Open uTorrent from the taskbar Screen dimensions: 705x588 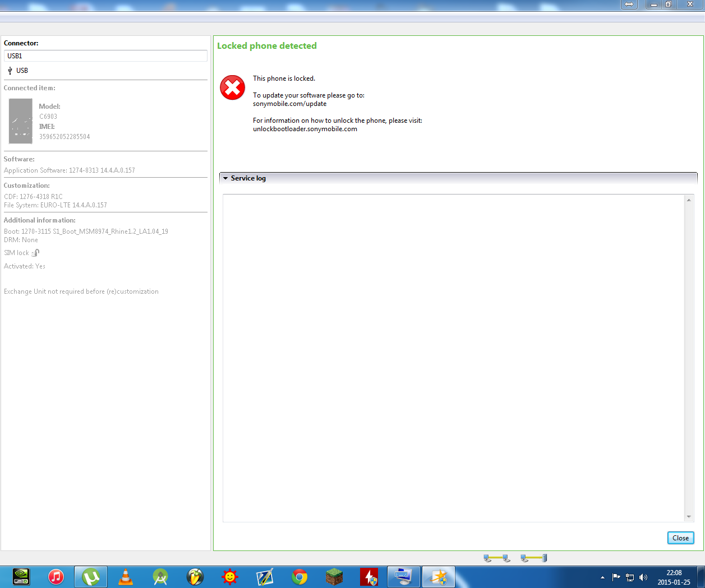pyautogui.click(x=91, y=577)
